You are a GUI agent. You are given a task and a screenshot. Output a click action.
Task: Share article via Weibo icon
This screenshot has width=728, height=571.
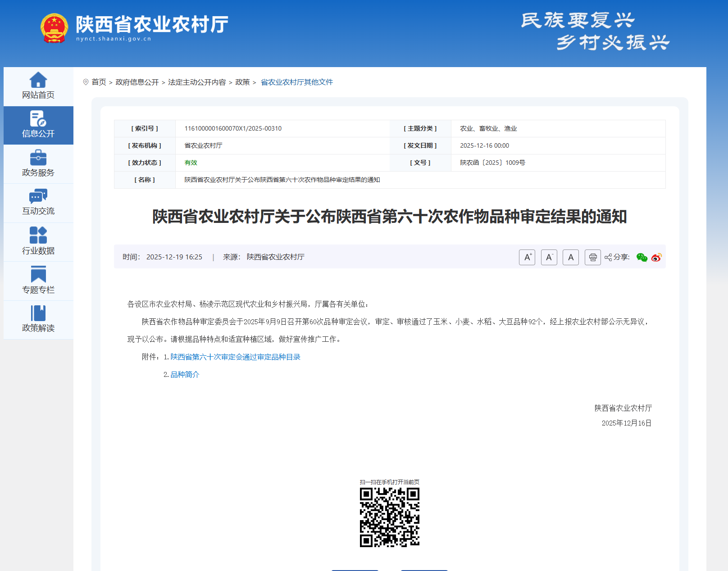pos(656,258)
